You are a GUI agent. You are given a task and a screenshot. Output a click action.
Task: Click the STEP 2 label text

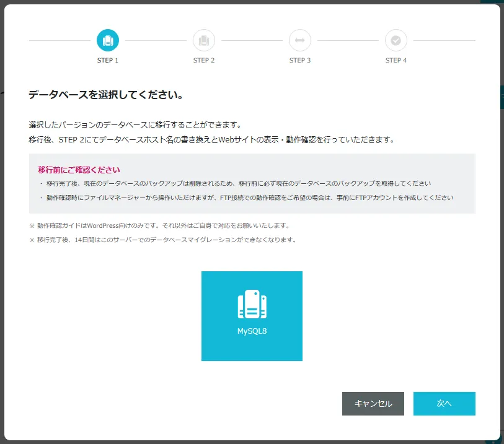pyautogui.click(x=204, y=61)
